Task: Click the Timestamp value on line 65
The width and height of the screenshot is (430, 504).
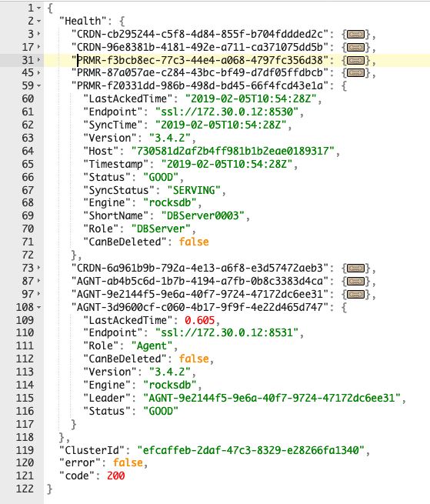Action: (227, 164)
